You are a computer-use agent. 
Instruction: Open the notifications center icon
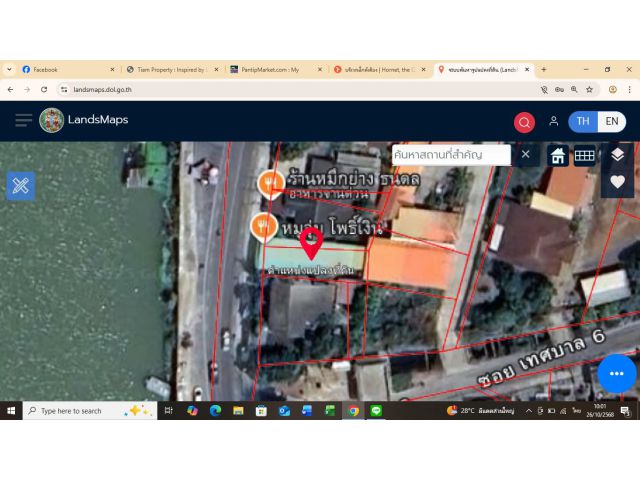pyautogui.click(x=625, y=411)
